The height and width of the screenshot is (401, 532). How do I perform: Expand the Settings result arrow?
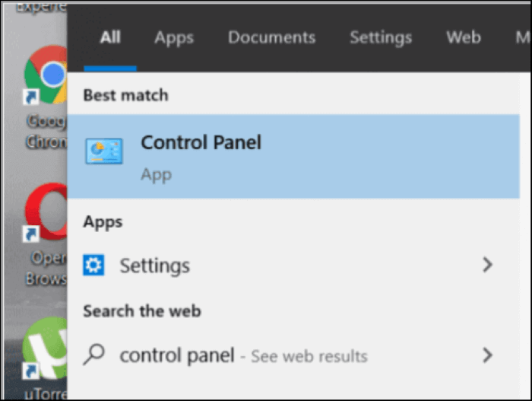488,265
